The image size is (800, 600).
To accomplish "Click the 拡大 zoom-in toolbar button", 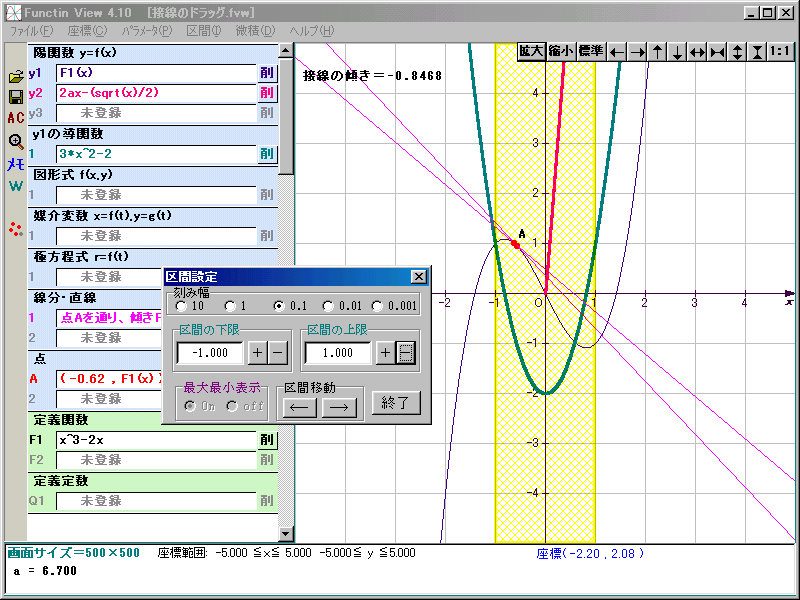I will [x=532, y=52].
